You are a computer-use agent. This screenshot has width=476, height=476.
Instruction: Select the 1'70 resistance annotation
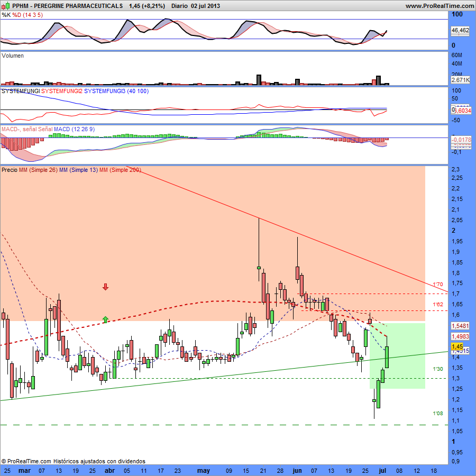[x=438, y=285]
